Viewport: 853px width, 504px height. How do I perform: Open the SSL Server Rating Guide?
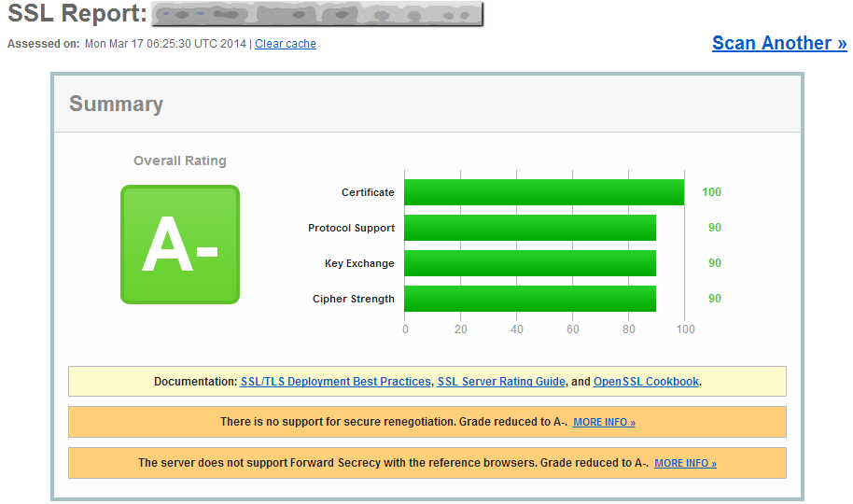click(501, 382)
